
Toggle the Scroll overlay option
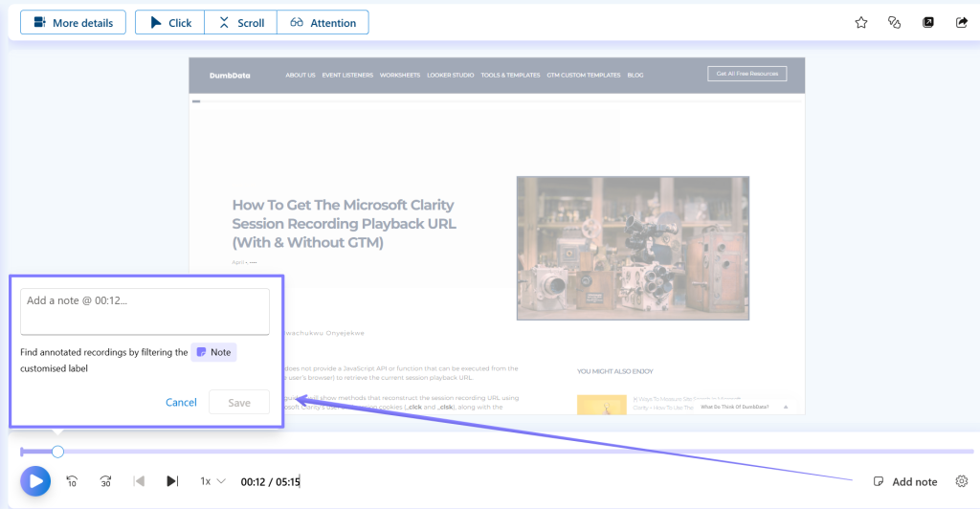point(241,23)
